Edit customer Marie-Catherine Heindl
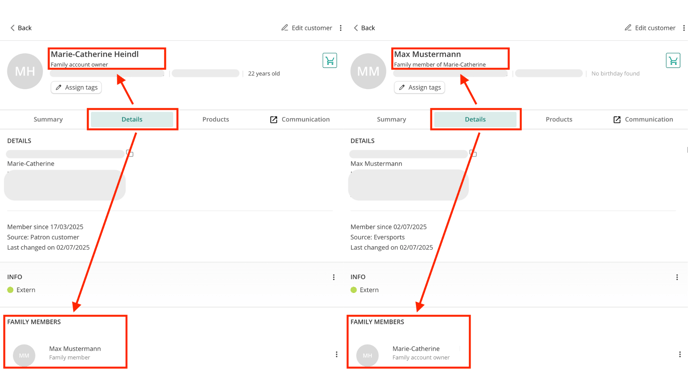Viewport: 688px width, 387px height. pos(307,28)
